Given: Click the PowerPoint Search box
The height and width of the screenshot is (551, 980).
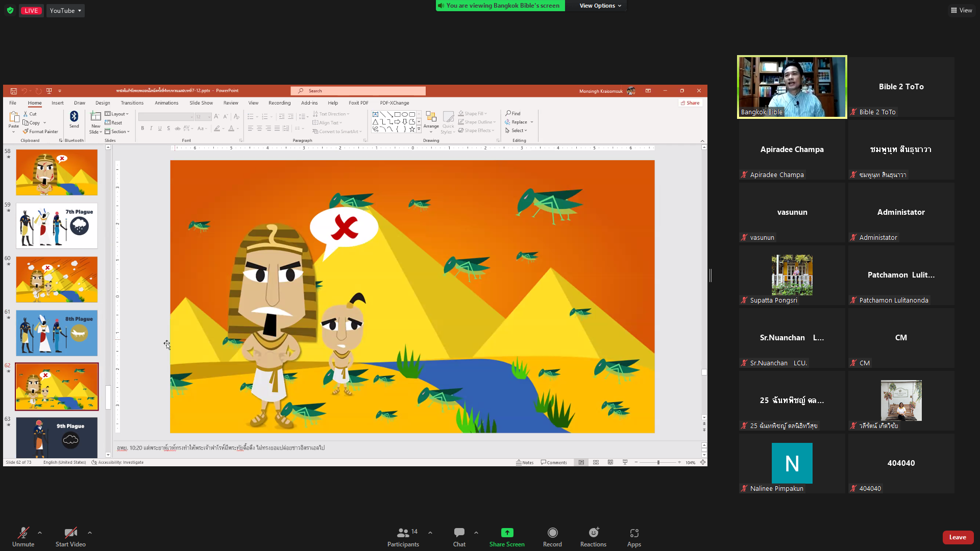Looking at the screenshot, I should click(358, 91).
